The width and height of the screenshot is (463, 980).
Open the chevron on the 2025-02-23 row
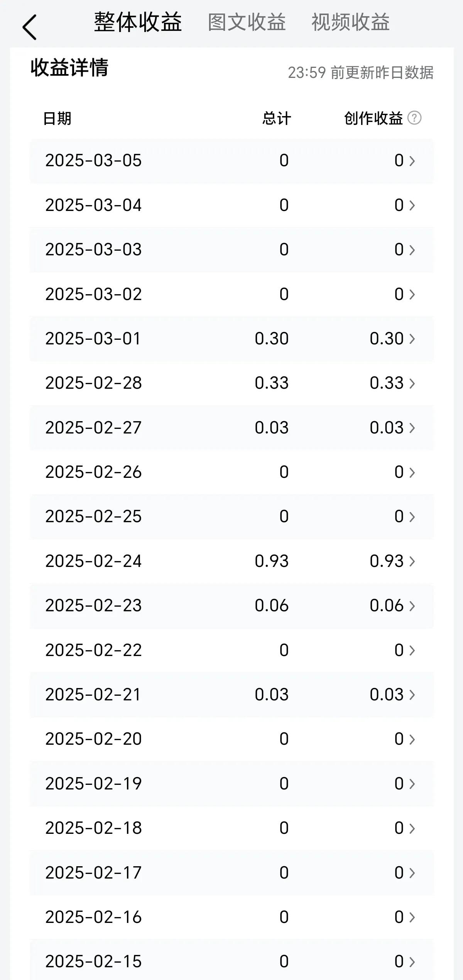click(x=412, y=606)
